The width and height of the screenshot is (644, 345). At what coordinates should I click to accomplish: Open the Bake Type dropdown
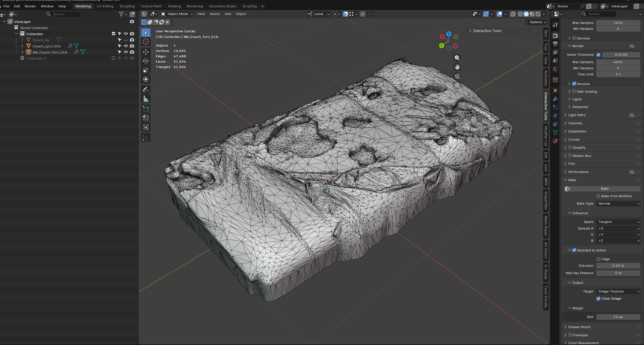[x=618, y=204]
